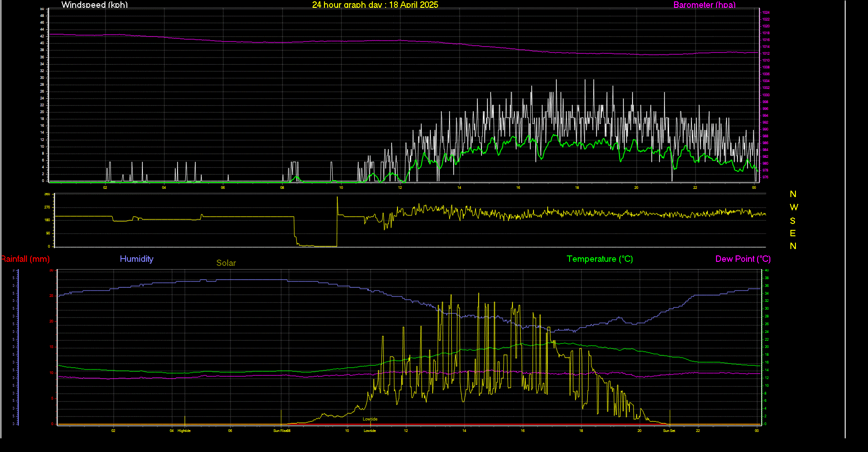Click the Barometer (hpa) legend label
Image resolution: width=868 pixels, height=452 pixels.
click(x=704, y=5)
